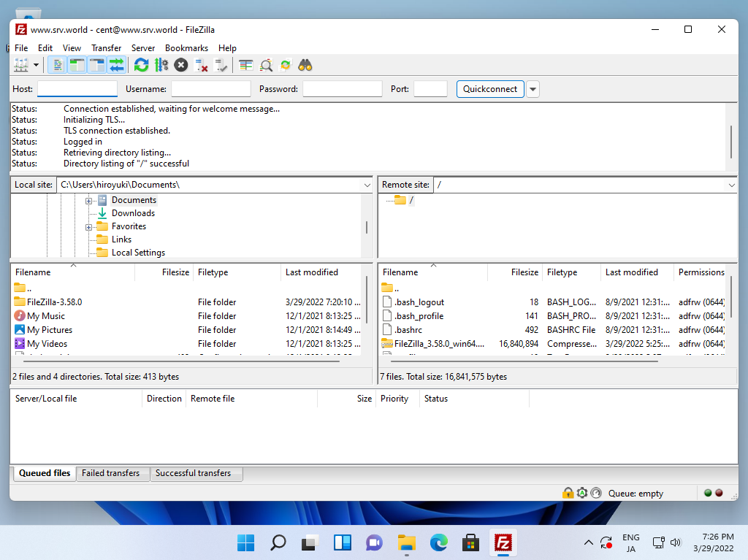748x560 pixels.
Task: Click the binoculars file search icon
Action: point(305,66)
